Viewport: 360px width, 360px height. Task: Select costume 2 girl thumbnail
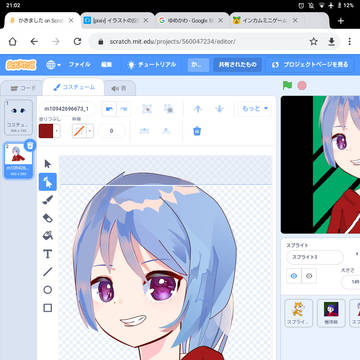(x=18, y=161)
